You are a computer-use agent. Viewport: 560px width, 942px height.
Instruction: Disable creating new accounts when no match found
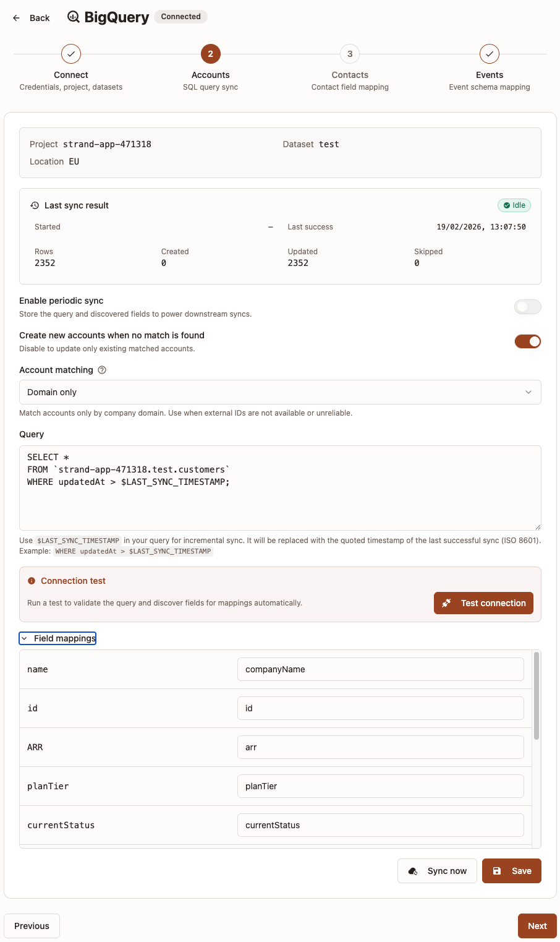(527, 341)
